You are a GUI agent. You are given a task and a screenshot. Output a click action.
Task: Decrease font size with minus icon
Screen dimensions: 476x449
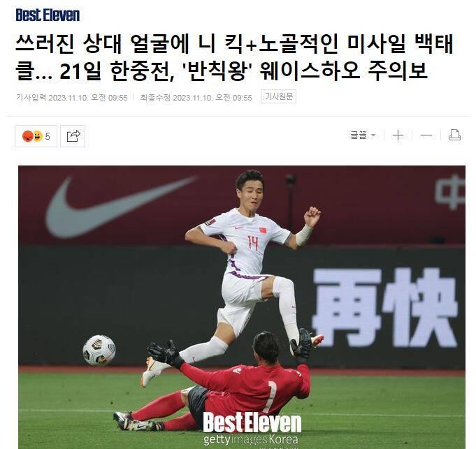(x=426, y=135)
